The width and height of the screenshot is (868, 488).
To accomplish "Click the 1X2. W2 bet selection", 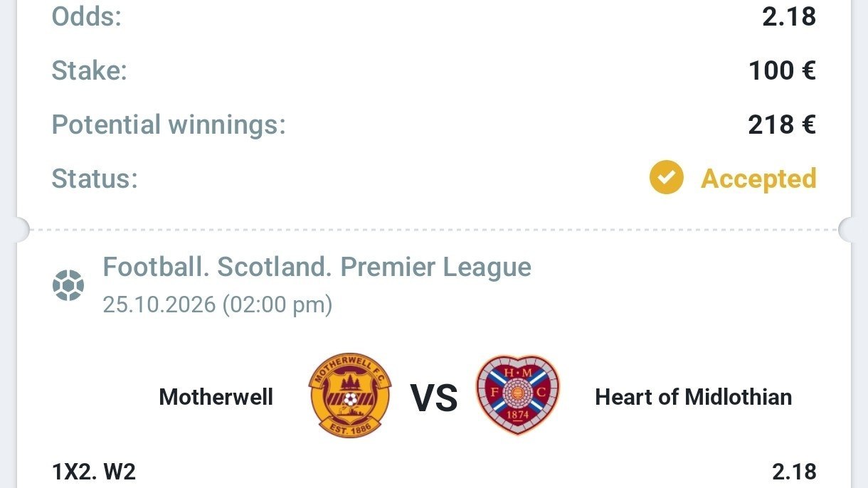I will tap(94, 471).
